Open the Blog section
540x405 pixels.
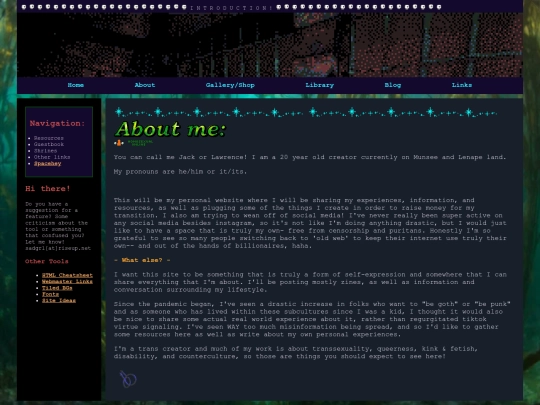coord(393,85)
